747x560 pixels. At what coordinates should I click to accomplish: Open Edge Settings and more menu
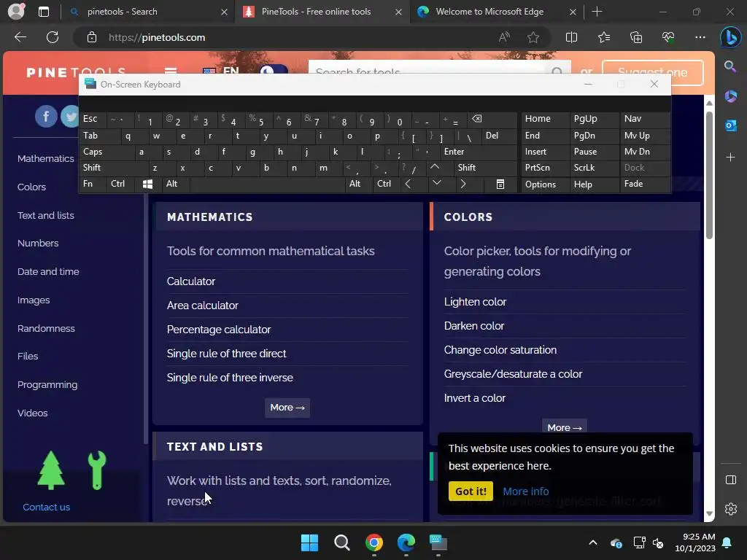pos(700,37)
